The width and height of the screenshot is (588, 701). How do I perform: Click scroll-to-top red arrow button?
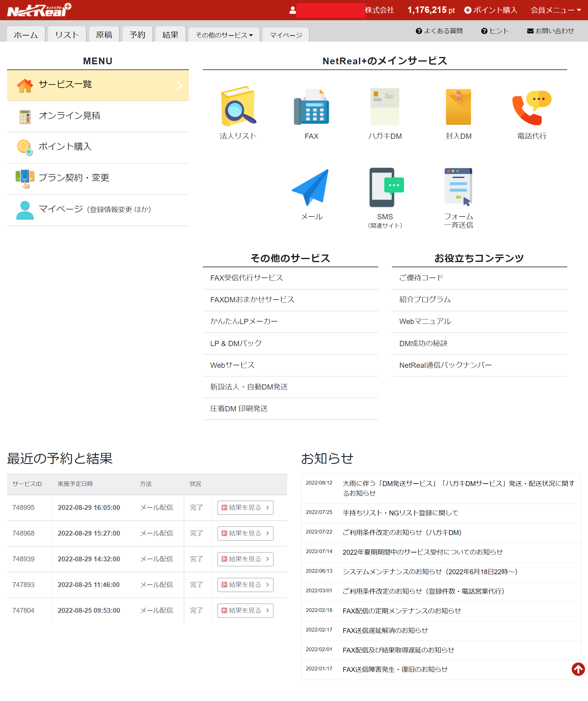coord(578,669)
